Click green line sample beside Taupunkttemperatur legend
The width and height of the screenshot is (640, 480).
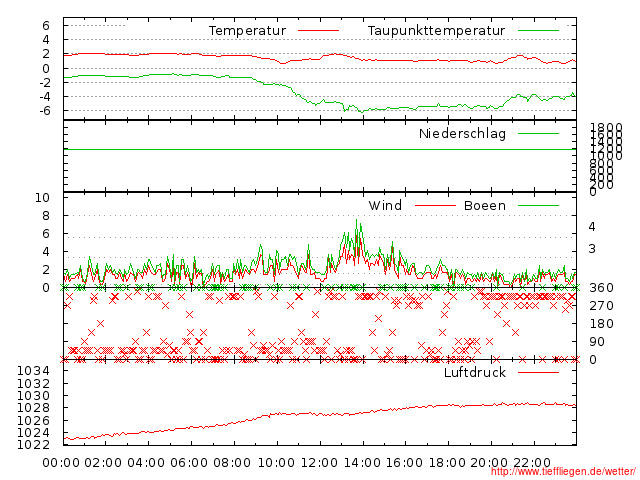(x=538, y=31)
